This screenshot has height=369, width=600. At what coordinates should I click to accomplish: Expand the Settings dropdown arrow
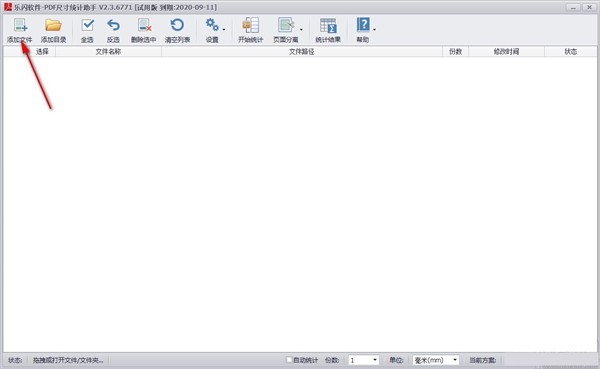[224, 29]
